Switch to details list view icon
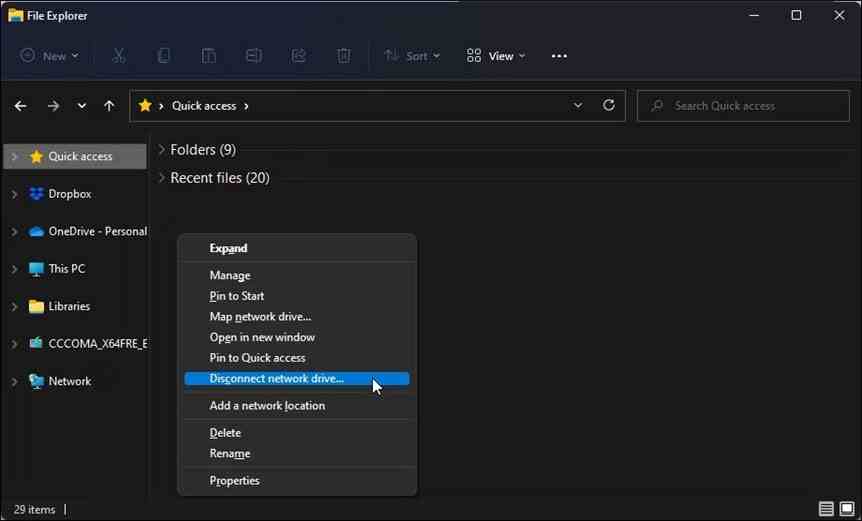Image resolution: width=862 pixels, height=521 pixels. (x=826, y=509)
